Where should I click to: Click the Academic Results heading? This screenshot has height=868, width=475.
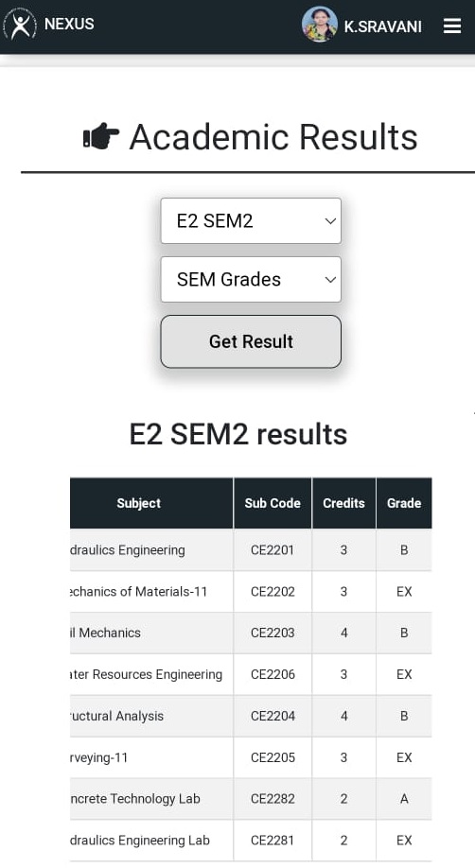pos(273,137)
